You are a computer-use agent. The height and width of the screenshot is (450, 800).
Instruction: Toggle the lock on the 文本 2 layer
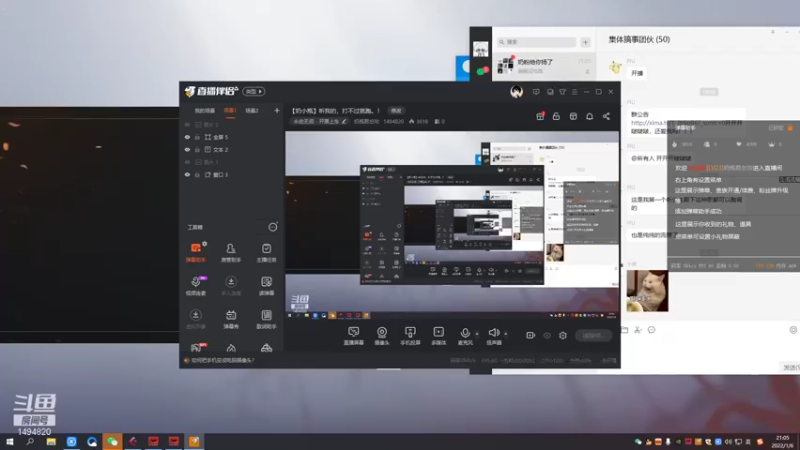(x=197, y=149)
